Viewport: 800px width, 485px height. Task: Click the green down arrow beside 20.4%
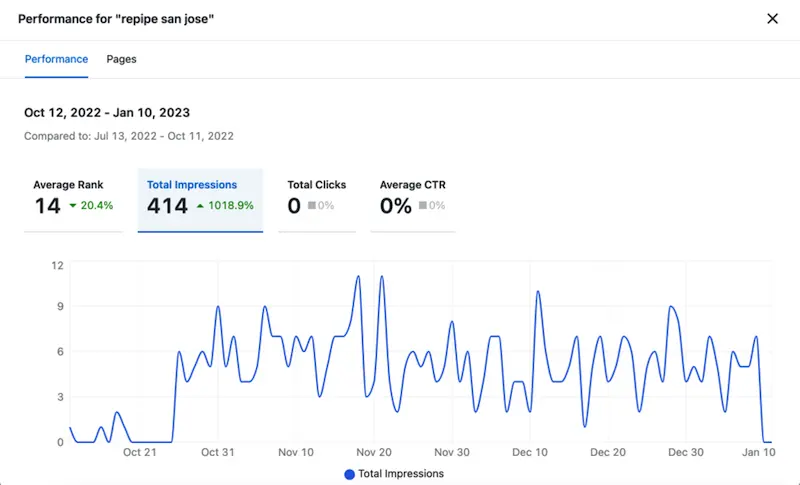[x=73, y=206]
